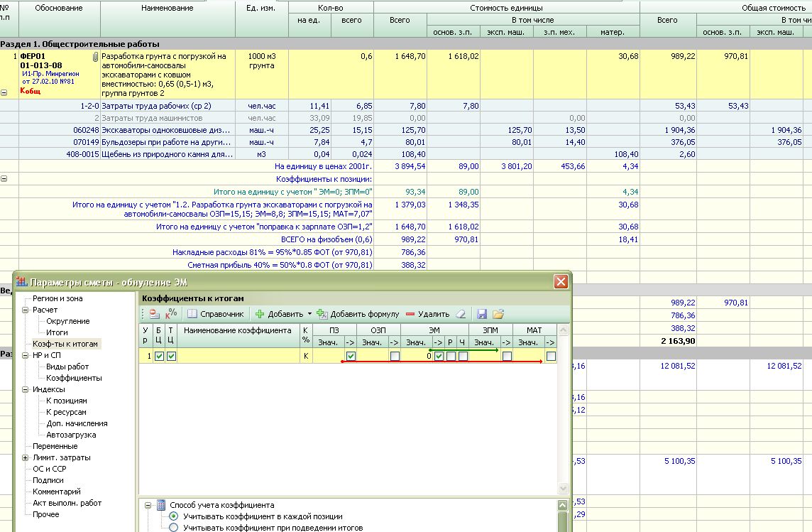812x532 pixels.
Task: Expand the Лимит. затраты tree node
Action: click(x=26, y=457)
